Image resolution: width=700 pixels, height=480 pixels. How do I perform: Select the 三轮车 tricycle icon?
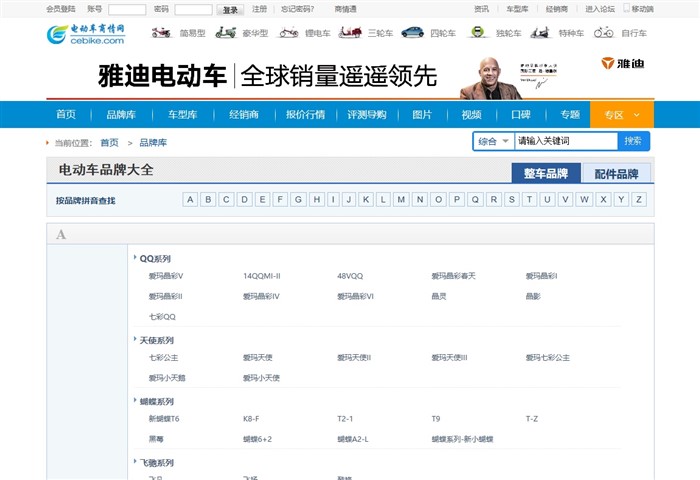coord(350,33)
